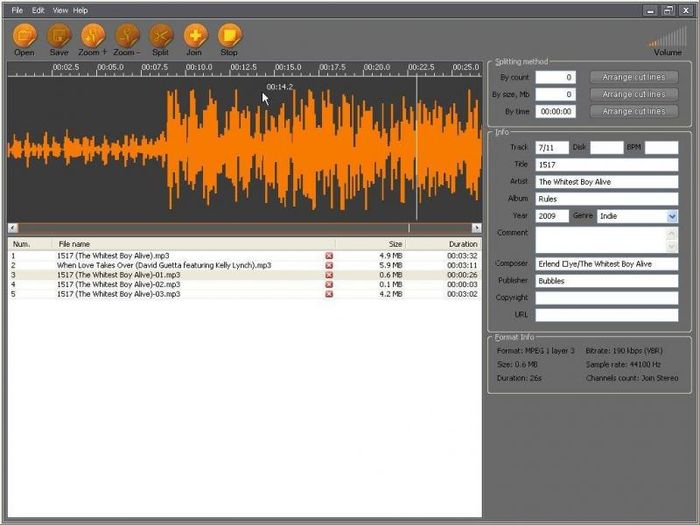The height and width of the screenshot is (525, 700).
Task: Select 1517 (The Whitest Boy Alive)-03.mp3 row
Action: click(119, 294)
